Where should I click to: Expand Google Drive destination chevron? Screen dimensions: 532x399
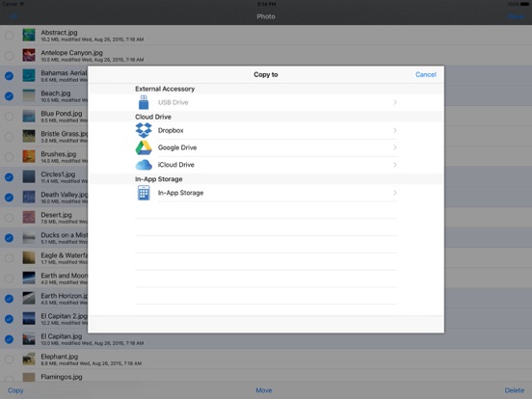pos(395,147)
